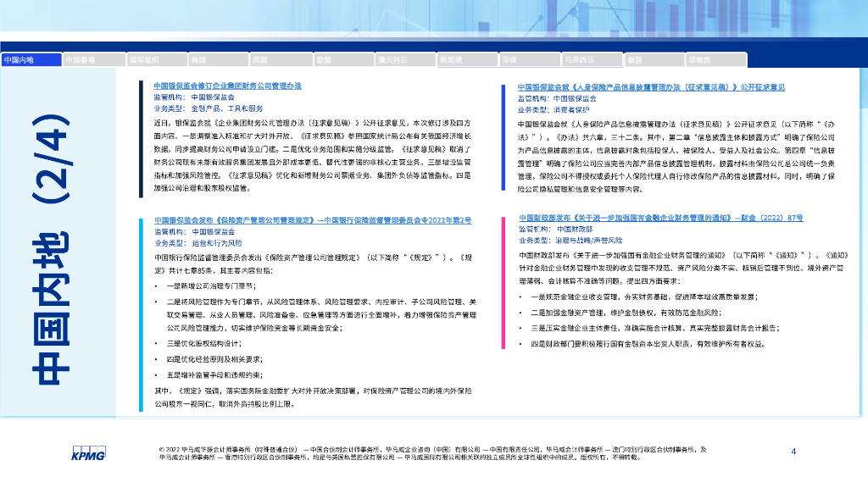Click bullet 二是加强金融资产管理
The width and height of the screenshot is (868, 488).
[626, 313]
